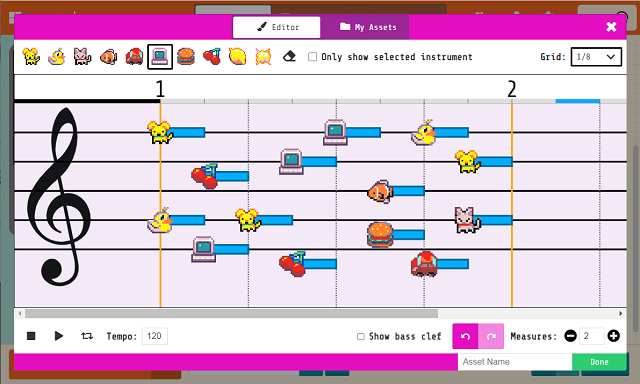Image resolution: width=640 pixels, height=384 pixels.
Task: Click the clownfish note on the staff
Action: 380,191
